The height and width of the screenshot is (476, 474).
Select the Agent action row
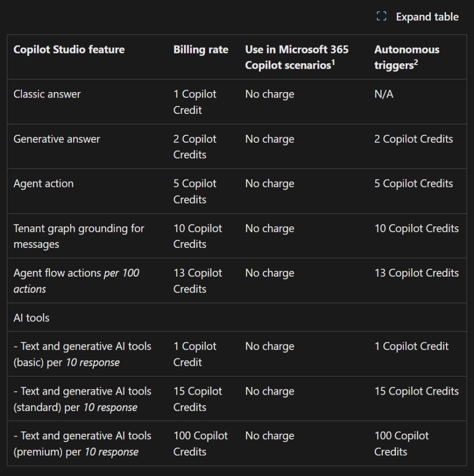43,183
